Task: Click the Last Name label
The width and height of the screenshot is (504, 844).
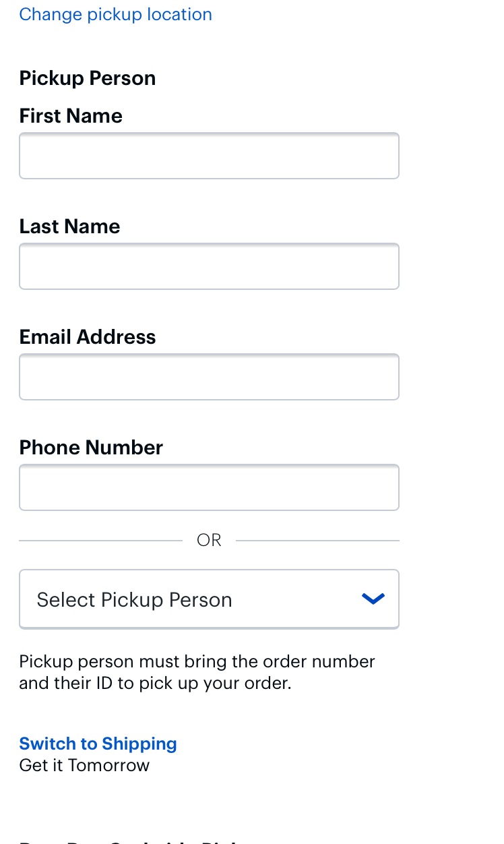Action: coord(69,227)
